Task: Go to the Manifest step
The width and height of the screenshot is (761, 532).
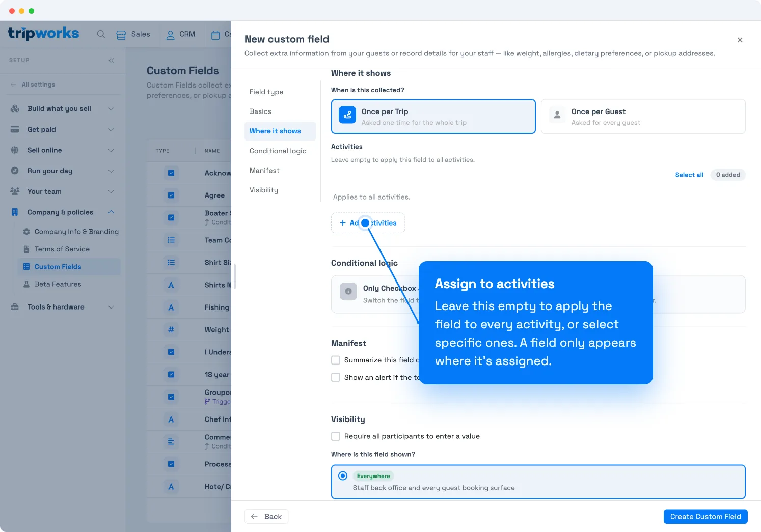Action: click(x=280, y=171)
